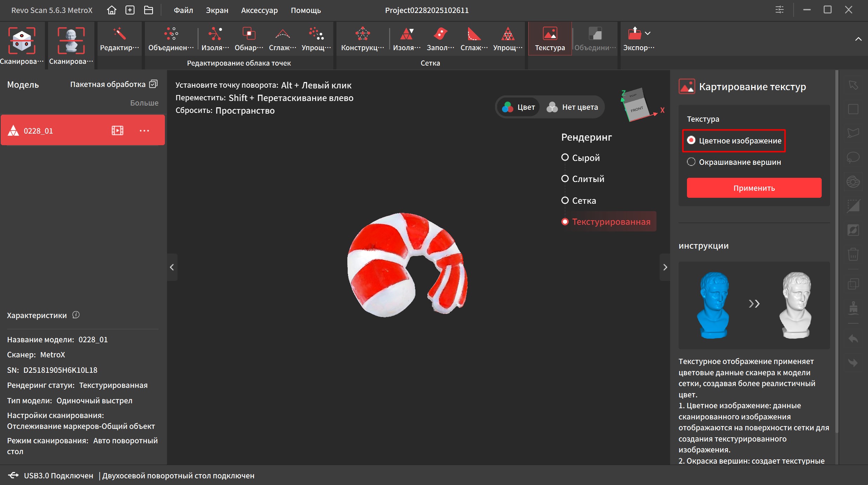Collapse the left panel with arrow
The width and height of the screenshot is (868, 485).
click(x=172, y=267)
